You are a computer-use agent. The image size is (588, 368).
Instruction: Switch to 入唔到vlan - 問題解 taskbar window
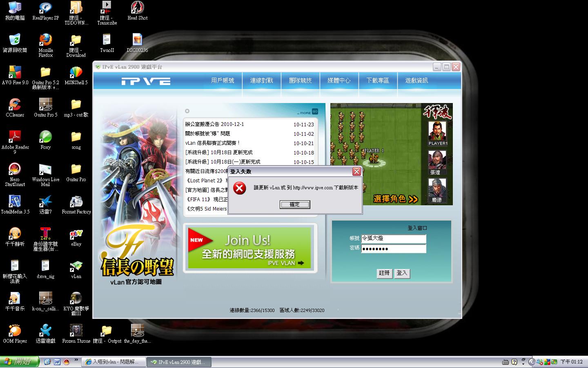coord(114,362)
